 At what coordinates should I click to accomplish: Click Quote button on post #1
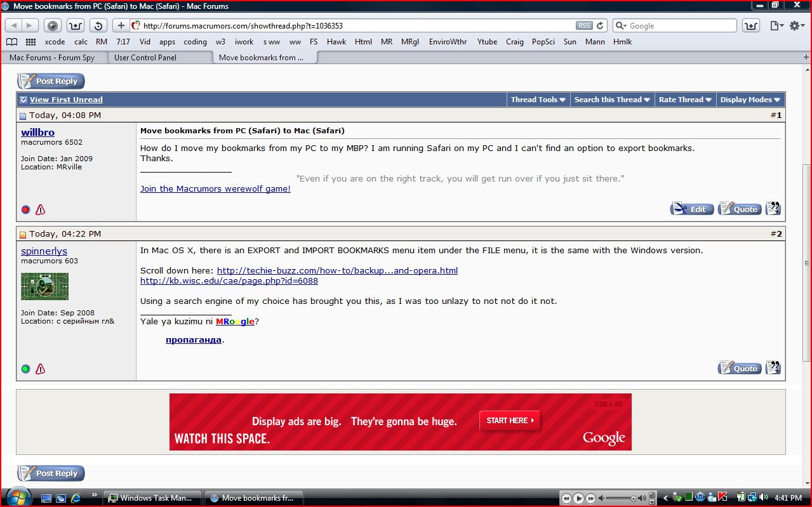point(740,209)
